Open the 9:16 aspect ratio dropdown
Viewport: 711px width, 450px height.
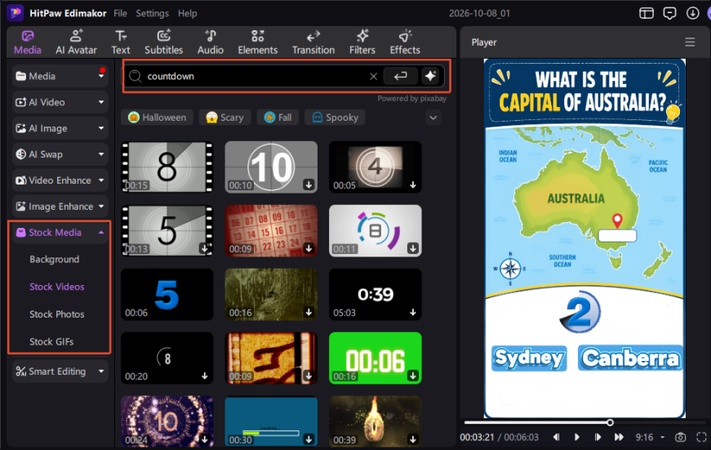pos(650,437)
